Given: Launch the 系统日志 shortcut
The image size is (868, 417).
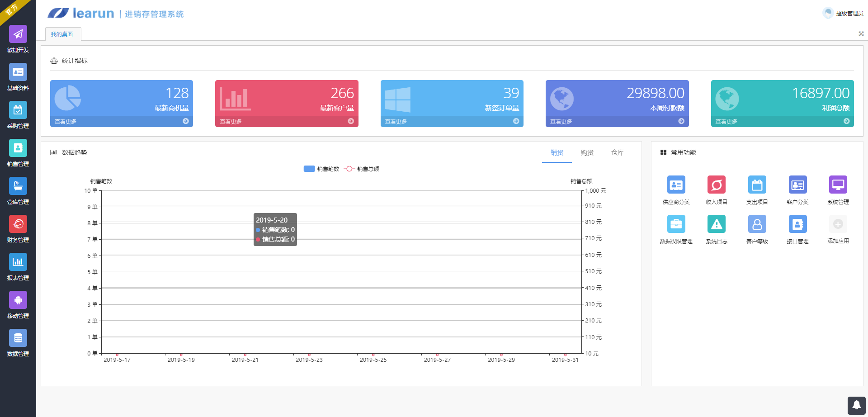Looking at the screenshot, I should pyautogui.click(x=717, y=229).
